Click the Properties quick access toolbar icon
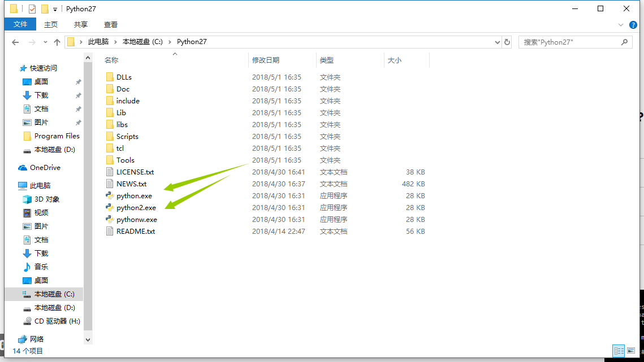 (x=32, y=8)
